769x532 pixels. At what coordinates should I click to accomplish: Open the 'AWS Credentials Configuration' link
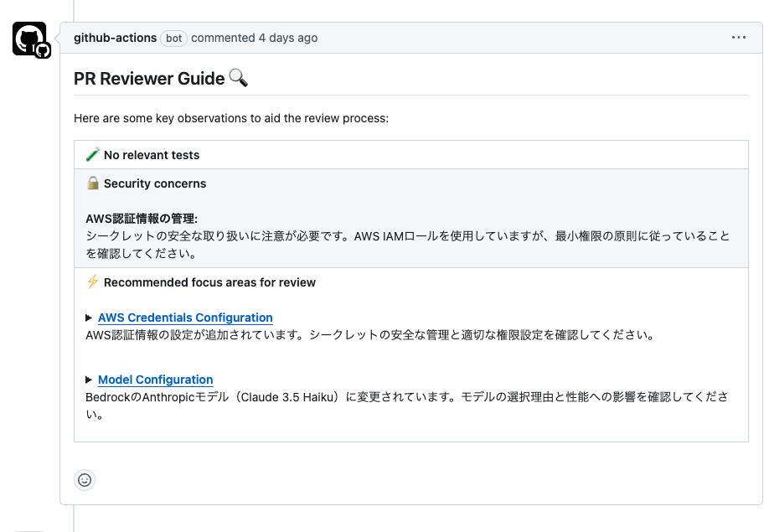185,318
